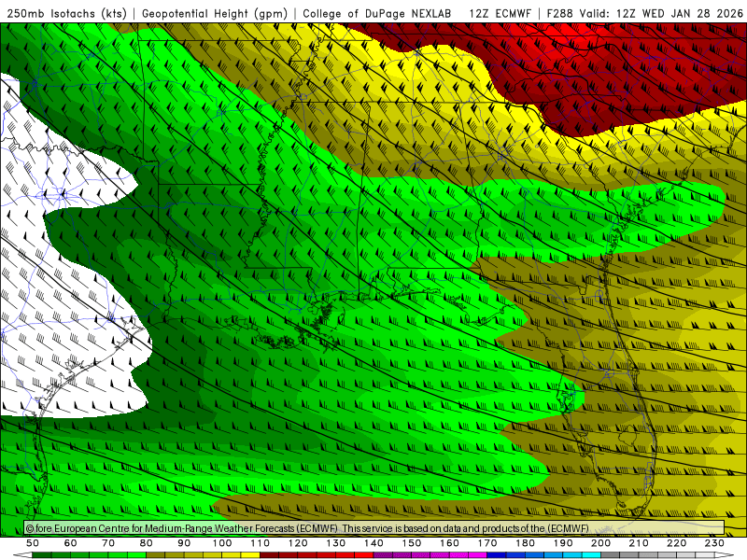Click the "250mb Isotachs (kts)" title text
The height and width of the screenshot is (560, 747).
tap(66, 13)
